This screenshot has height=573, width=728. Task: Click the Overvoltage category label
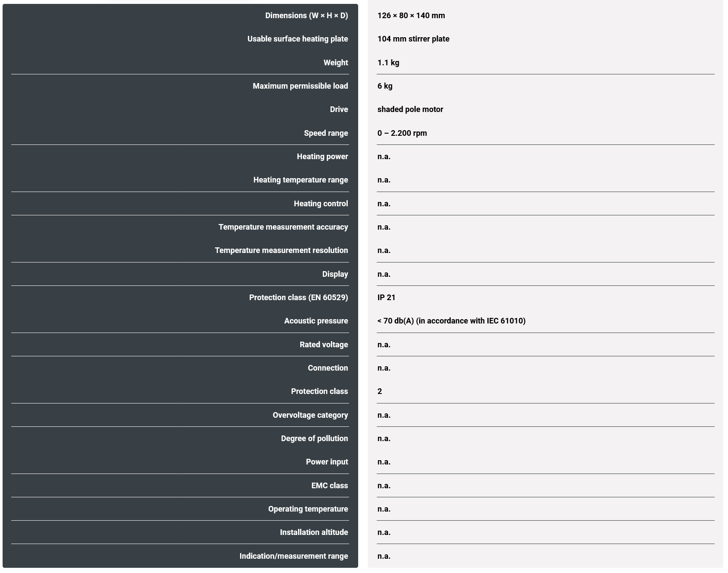tap(310, 415)
